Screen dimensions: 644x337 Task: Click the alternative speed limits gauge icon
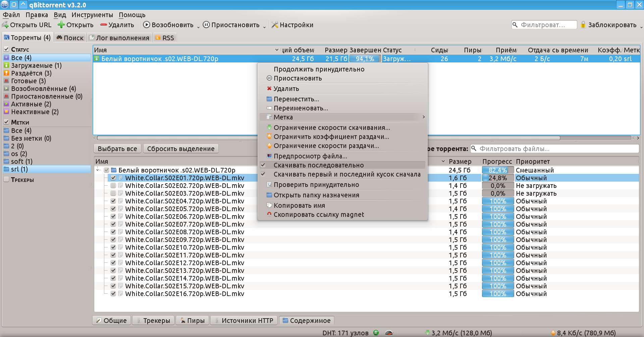click(389, 333)
